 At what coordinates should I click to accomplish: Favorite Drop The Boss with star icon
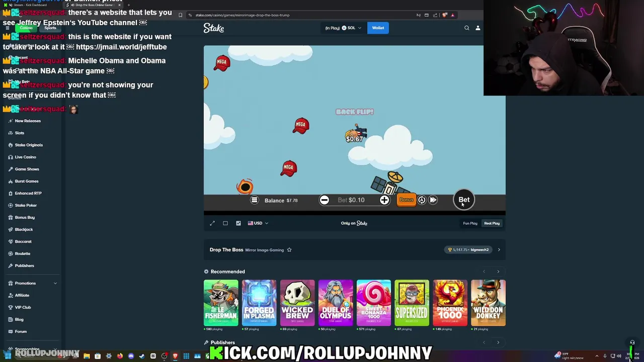coord(289,250)
